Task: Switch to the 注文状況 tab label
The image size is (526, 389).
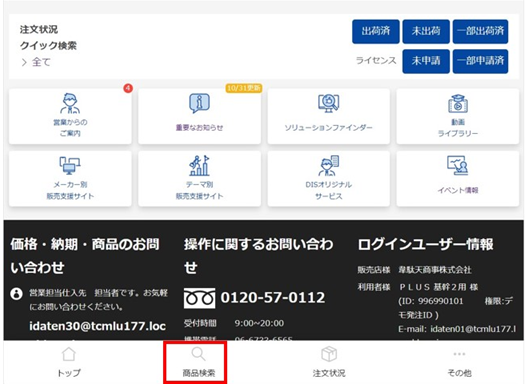Action: point(329,373)
